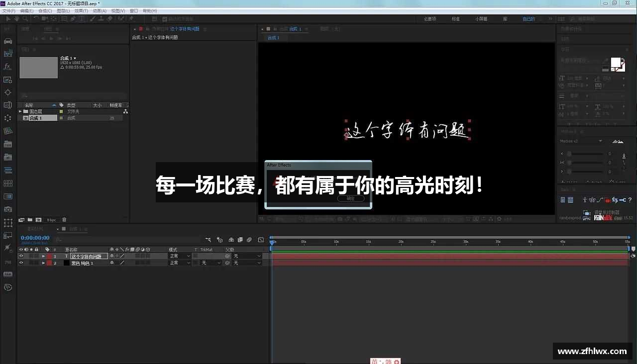Image resolution: width=637 pixels, height=364 pixels.
Task: Click the fill color swatch in Character panel
Action: pos(616,63)
